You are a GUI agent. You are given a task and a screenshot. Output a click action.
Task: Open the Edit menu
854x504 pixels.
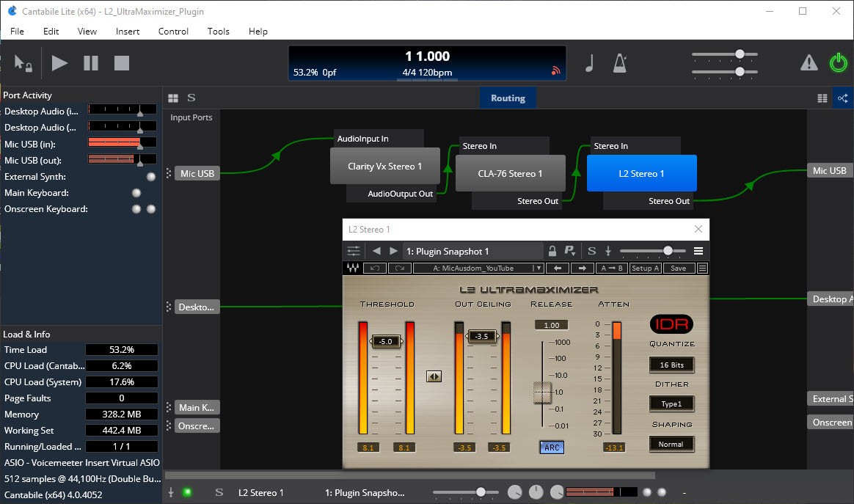(x=51, y=31)
